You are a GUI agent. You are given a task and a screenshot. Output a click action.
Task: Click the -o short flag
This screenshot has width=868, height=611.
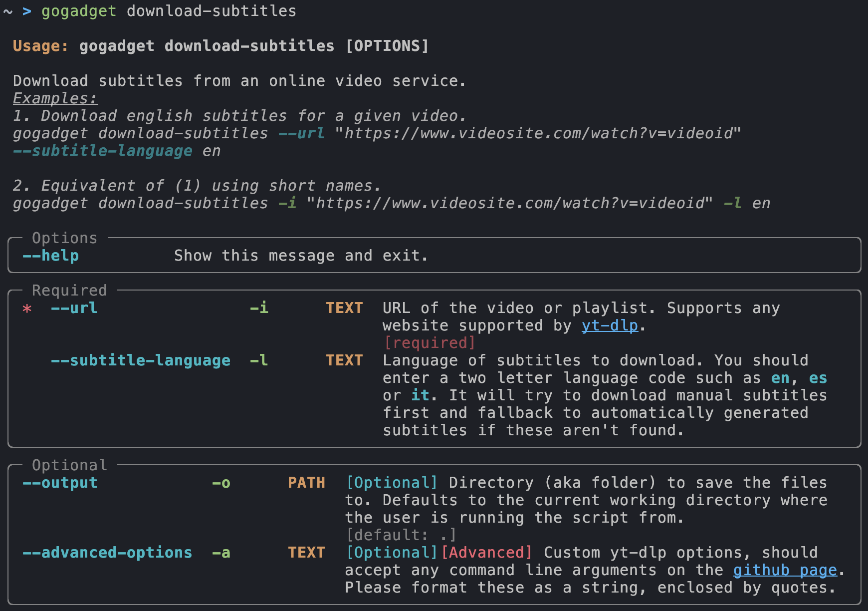click(x=221, y=483)
